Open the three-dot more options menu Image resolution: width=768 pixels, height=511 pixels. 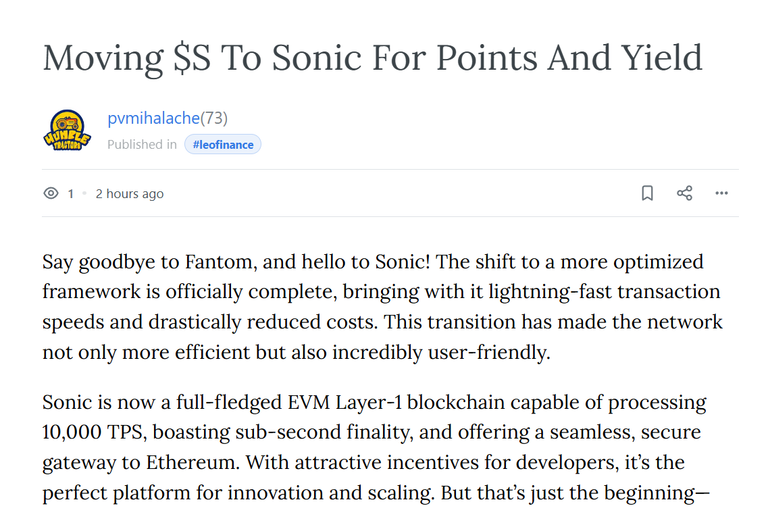pyautogui.click(x=721, y=193)
